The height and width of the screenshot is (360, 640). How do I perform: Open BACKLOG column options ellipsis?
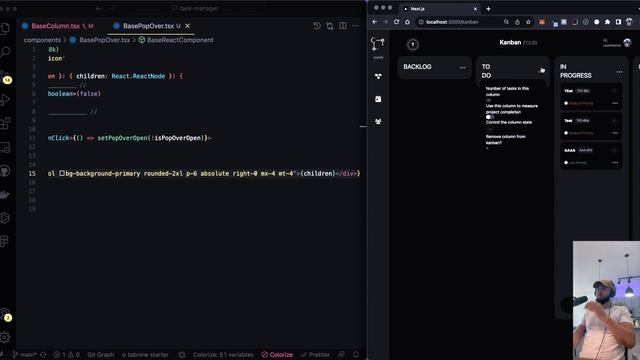pyautogui.click(x=462, y=68)
